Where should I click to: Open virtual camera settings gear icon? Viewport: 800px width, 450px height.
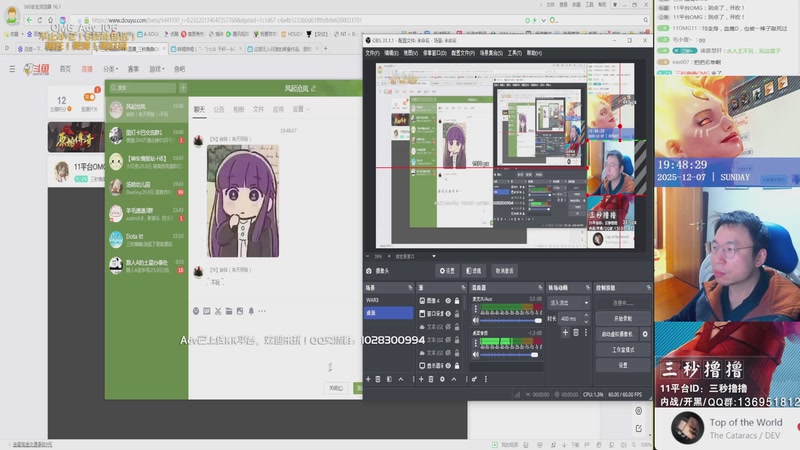coord(645,334)
